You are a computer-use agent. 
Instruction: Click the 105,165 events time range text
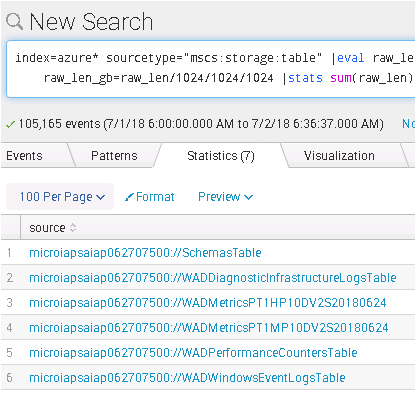(x=201, y=124)
